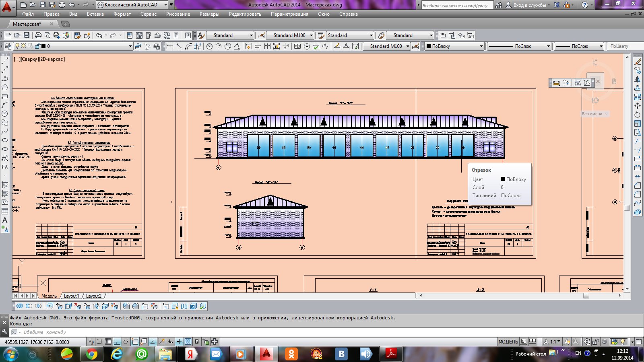Click the vertical scrollbar of the drawing area
Viewport: 644px width, 362px height.
(627, 174)
